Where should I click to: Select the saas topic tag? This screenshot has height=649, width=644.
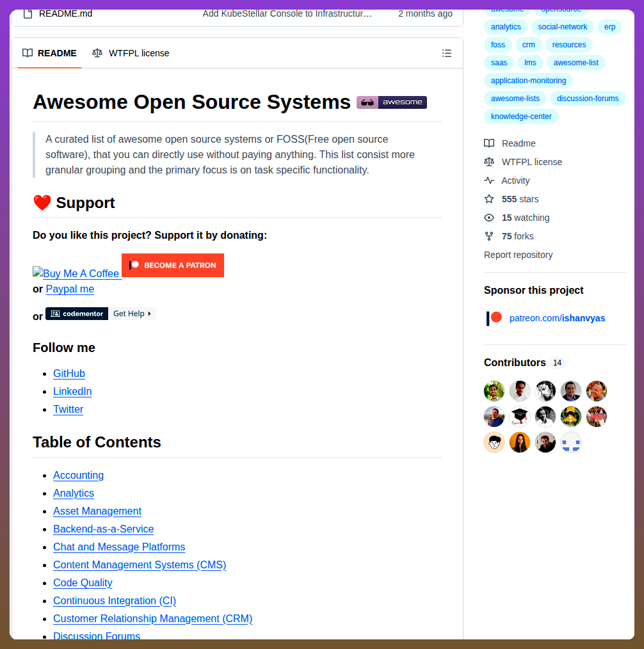pyautogui.click(x=499, y=63)
